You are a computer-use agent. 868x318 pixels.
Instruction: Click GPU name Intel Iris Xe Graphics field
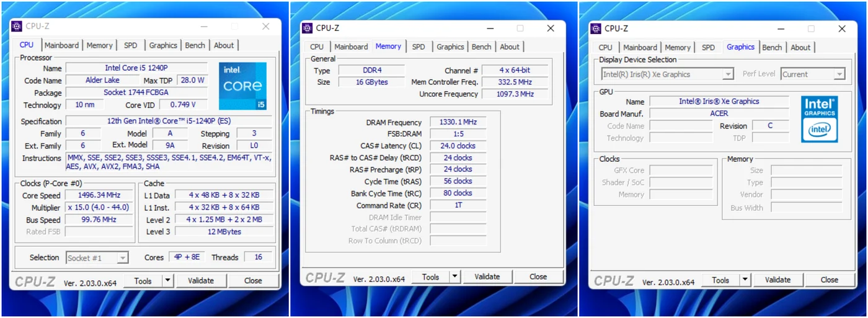pyautogui.click(x=719, y=101)
